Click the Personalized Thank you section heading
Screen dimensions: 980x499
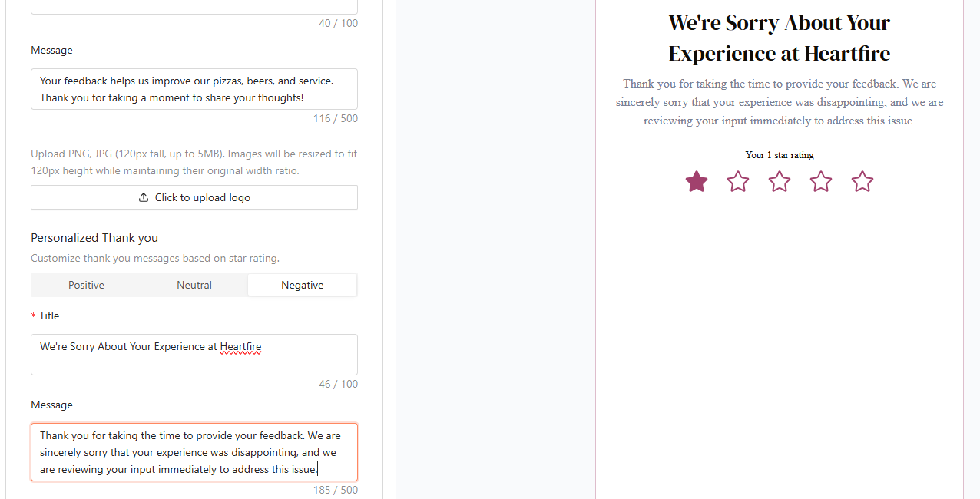point(94,238)
